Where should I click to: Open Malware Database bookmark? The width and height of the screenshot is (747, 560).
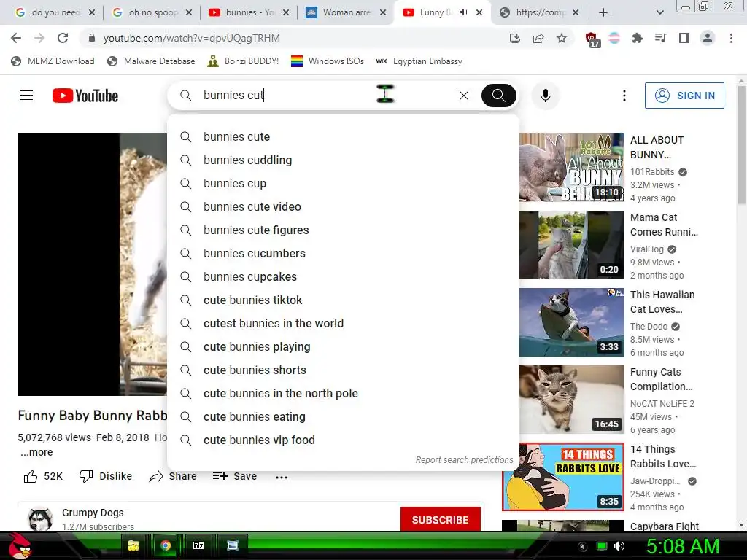(x=152, y=61)
